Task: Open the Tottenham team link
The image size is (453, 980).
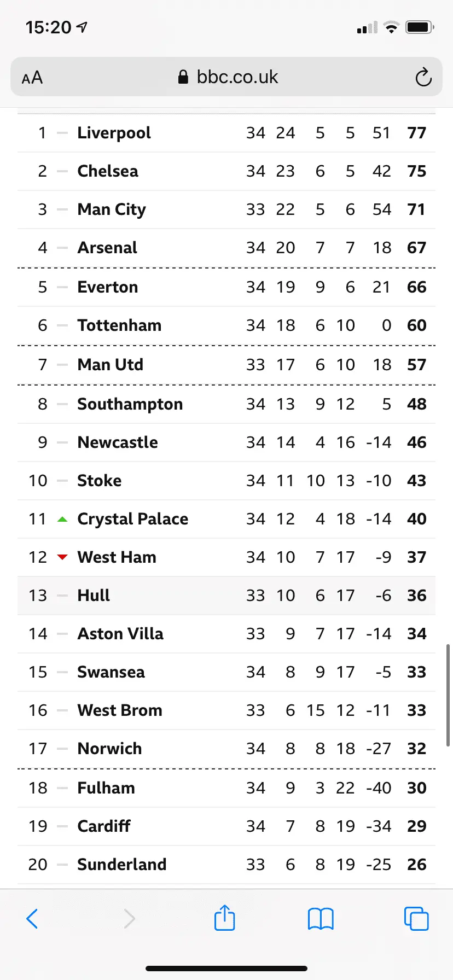Action: (119, 325)
